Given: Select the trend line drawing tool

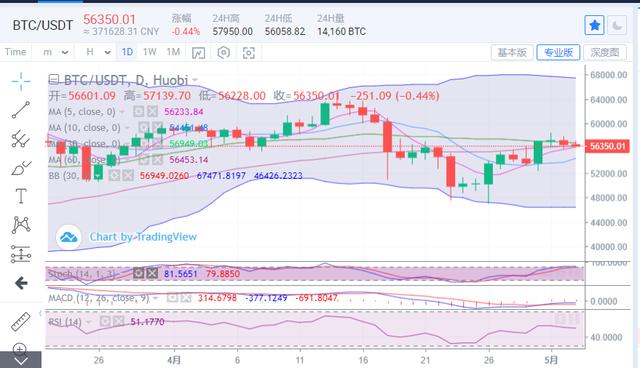Looking at the screenshot, I should (x=21, y=110).
